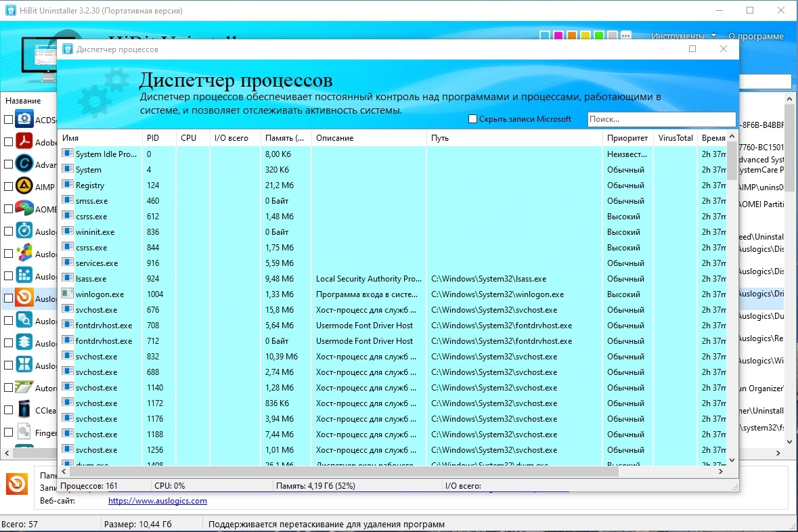The height and width of the screenshot is (532, 798).
Task: Pick the orange theme color swatch
Action: (x=572, y=36)
